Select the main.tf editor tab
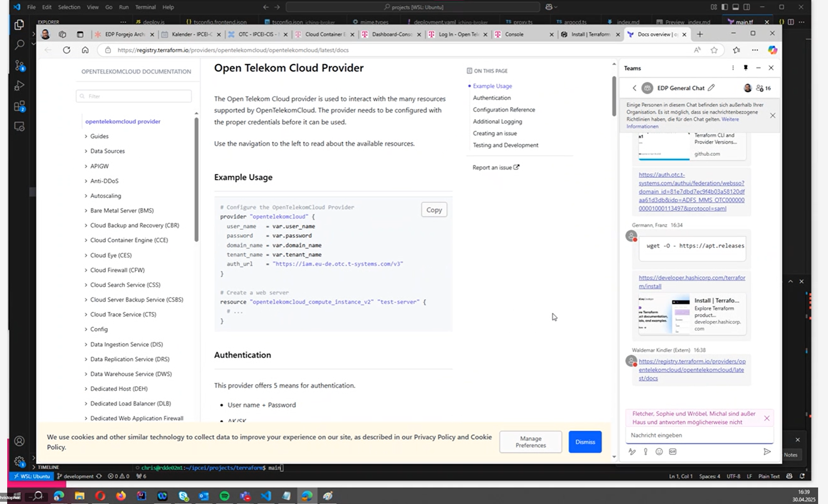The width and height of the screenshot is (828, 504). pos(744,22)
